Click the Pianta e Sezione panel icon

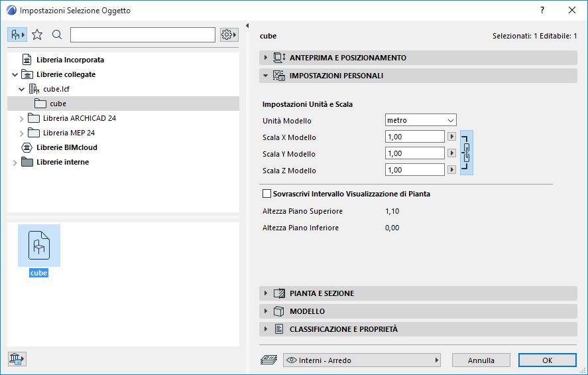[x=279, y=293]
